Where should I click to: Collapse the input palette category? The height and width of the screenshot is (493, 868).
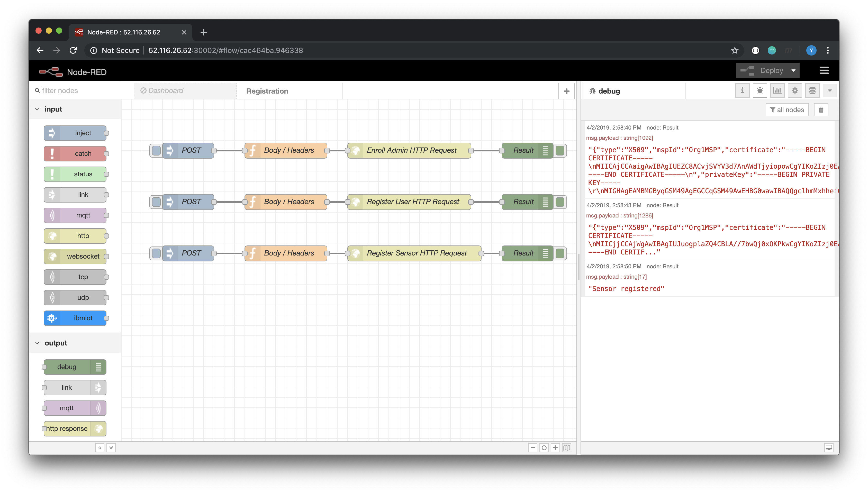[37, 109]
